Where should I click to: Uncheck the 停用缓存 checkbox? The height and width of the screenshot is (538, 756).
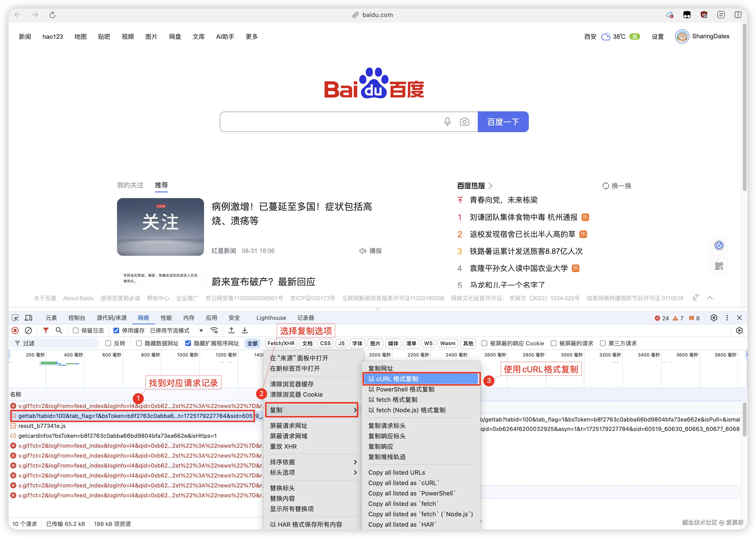116,331
